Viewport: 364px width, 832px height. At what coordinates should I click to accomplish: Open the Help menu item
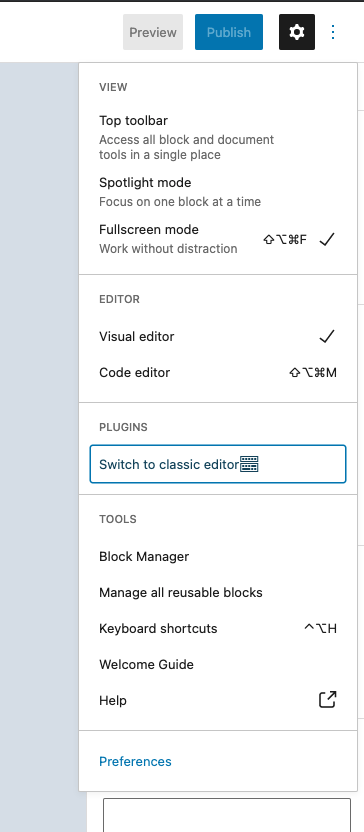click(x=218, y=700)
